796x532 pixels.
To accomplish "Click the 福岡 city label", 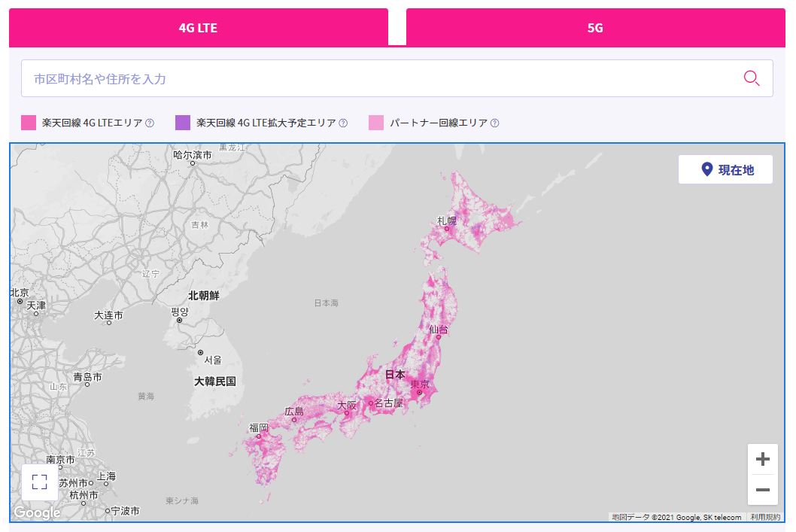I will tap(258, 428).
